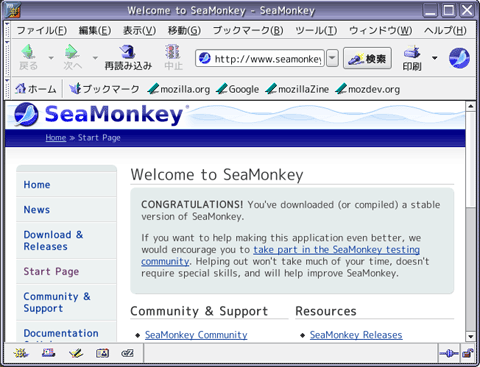Open the print options dropdown arrow

coord(434,58)
